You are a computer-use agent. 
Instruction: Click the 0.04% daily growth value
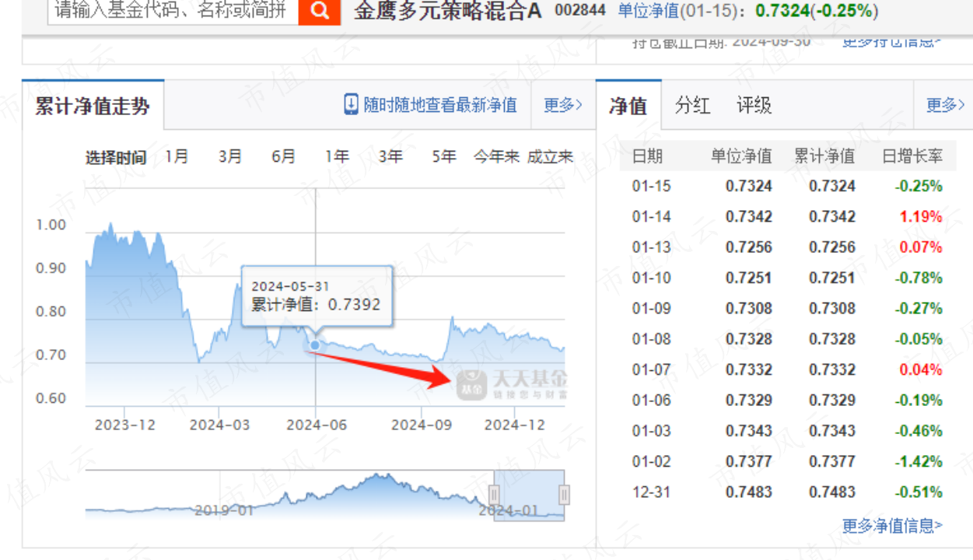[x=921, y=369]
